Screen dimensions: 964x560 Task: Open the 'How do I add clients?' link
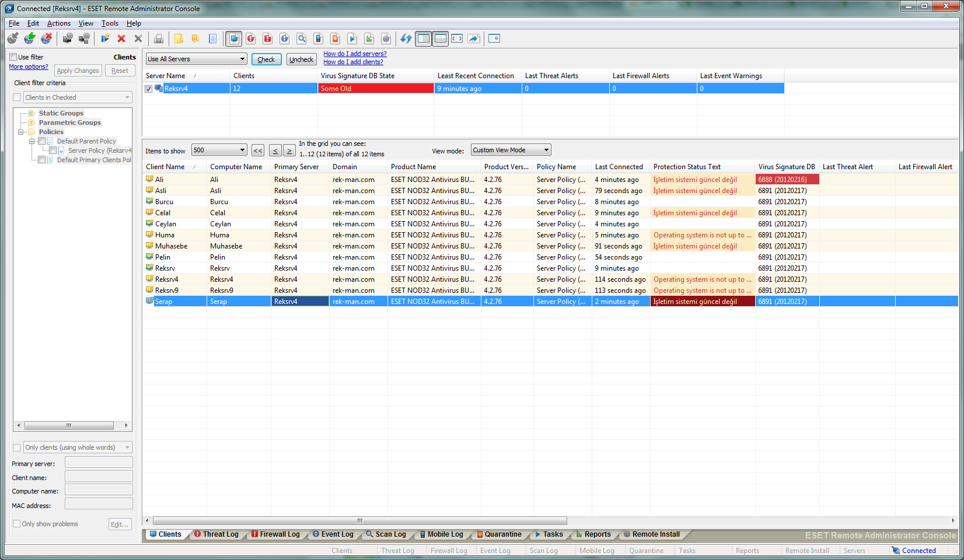[x=353, y=62]
